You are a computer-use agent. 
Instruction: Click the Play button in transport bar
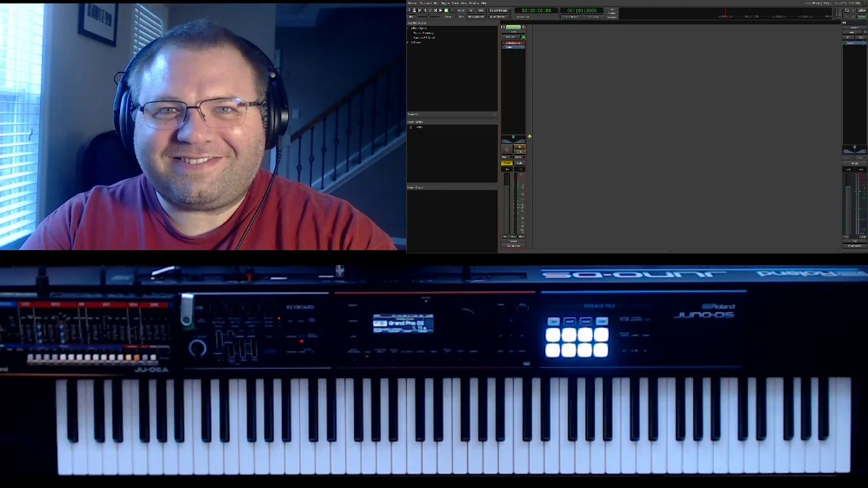pyautogui.click(x=440, y=10)
